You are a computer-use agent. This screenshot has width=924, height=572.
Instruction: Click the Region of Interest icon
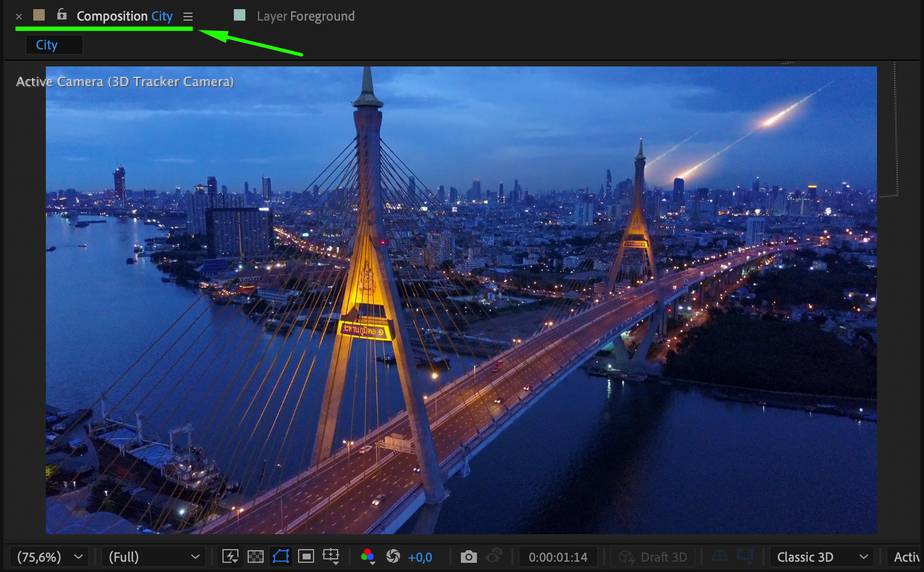306,557
